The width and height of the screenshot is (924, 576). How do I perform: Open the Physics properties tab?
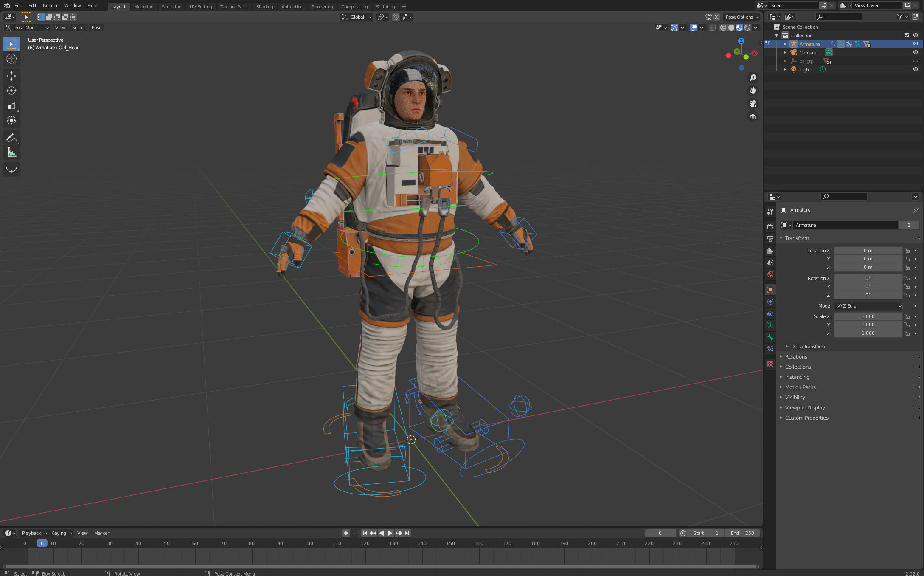click(x=770, y=301)
